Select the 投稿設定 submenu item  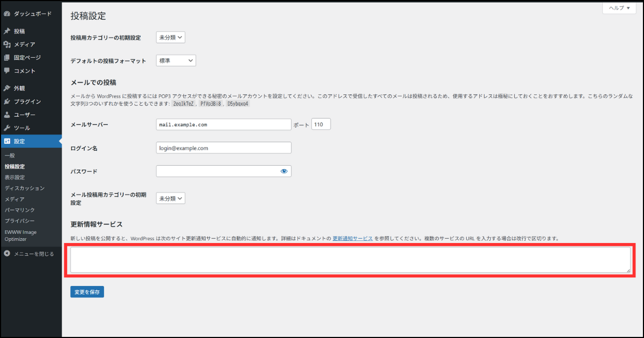[14, 166]
